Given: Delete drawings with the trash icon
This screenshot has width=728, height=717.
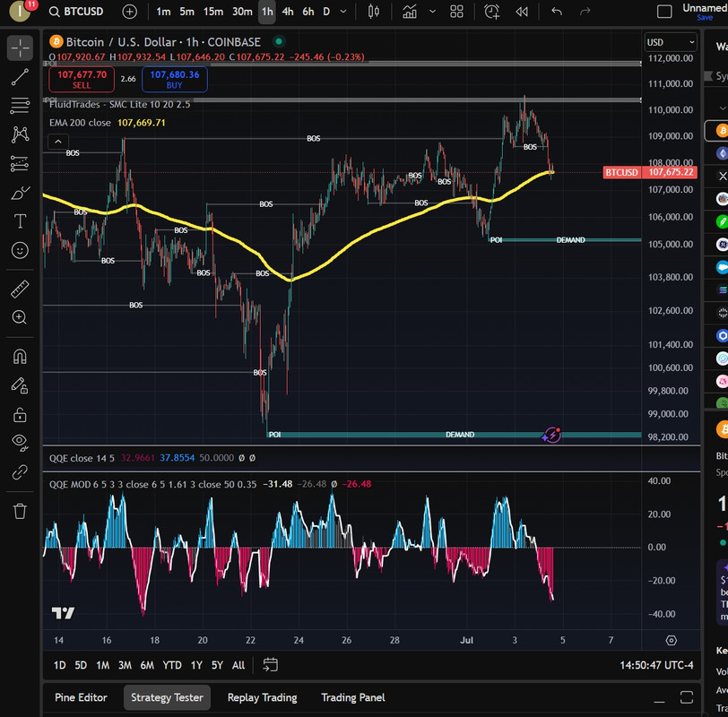Looking at the screenshot, I should click(20, 511).
